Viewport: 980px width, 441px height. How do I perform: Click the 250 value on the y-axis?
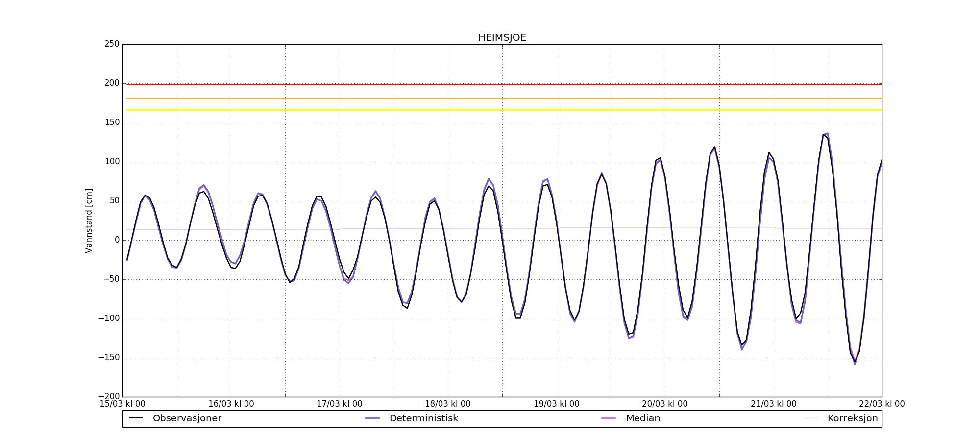tap(112, 44)
